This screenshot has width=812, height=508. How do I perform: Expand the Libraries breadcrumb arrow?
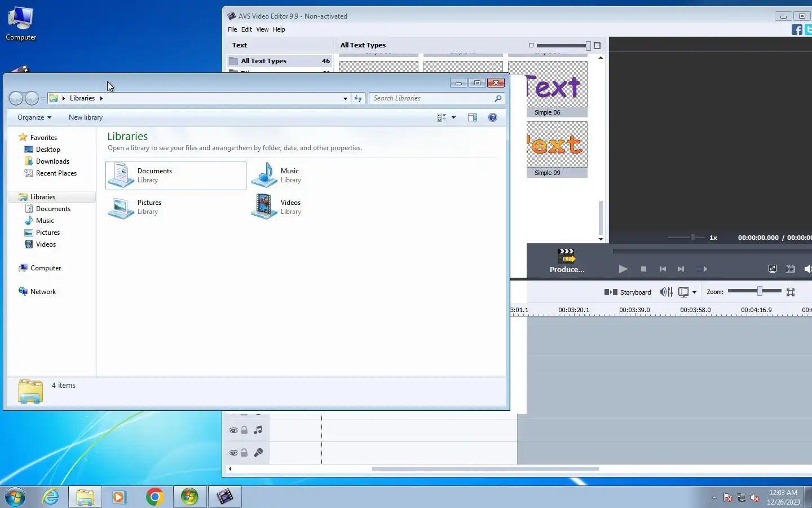pyautogui.click(x=101, y=98)
